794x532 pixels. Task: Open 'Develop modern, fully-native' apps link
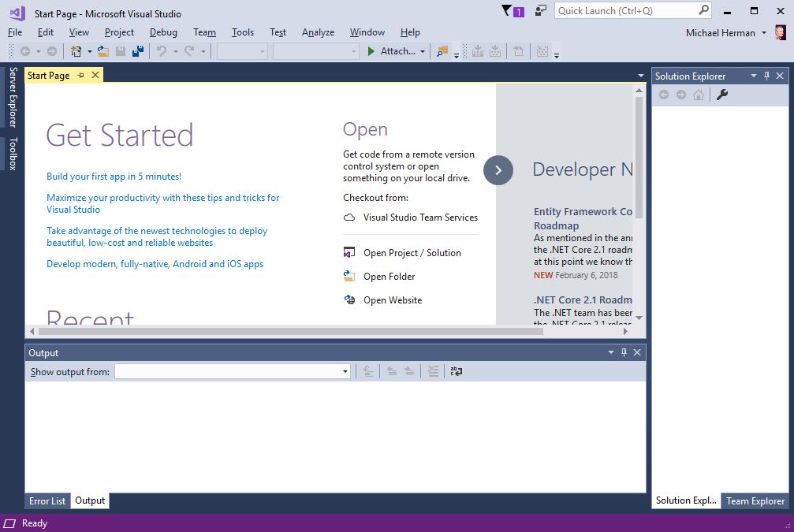coord(155,264)
